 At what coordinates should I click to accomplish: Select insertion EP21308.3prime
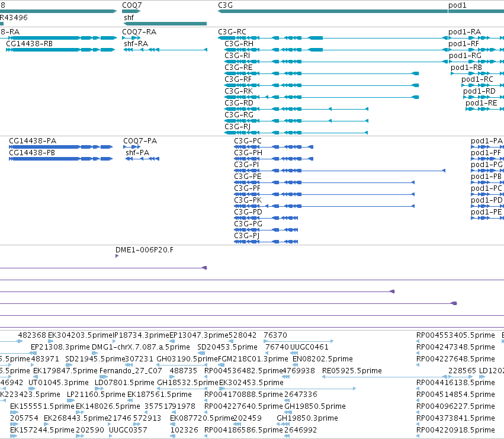(60, 347)
